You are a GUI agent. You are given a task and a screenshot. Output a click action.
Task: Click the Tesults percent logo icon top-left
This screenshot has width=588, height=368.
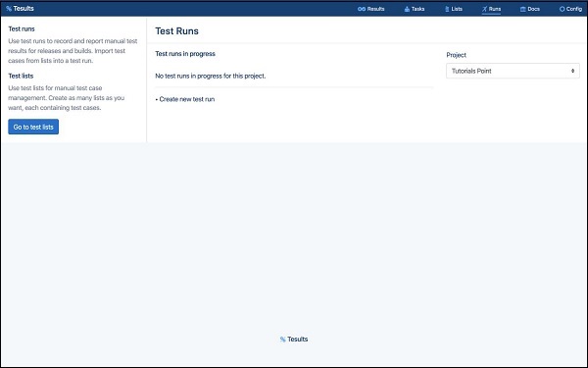pyautogui.click(x=9, y=8)
